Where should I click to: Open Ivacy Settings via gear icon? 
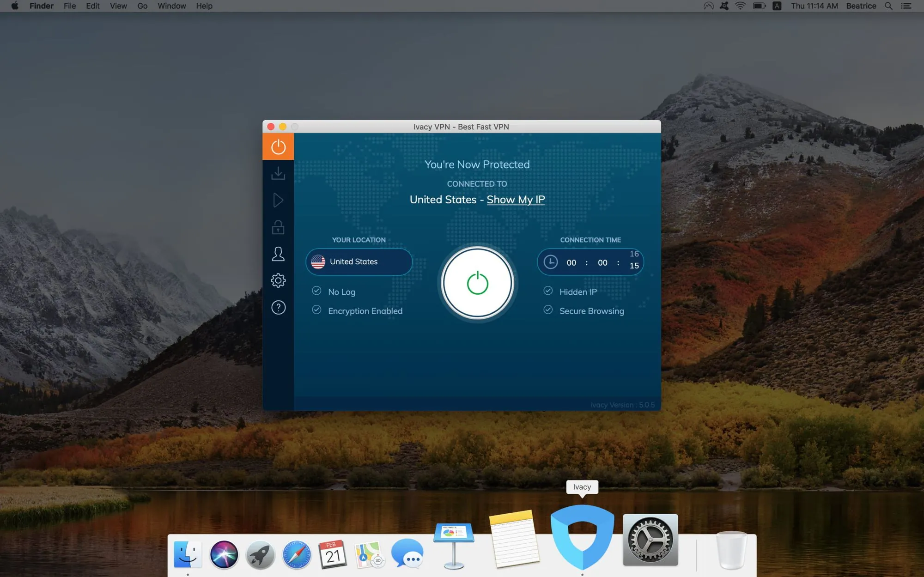click(278, 280)
